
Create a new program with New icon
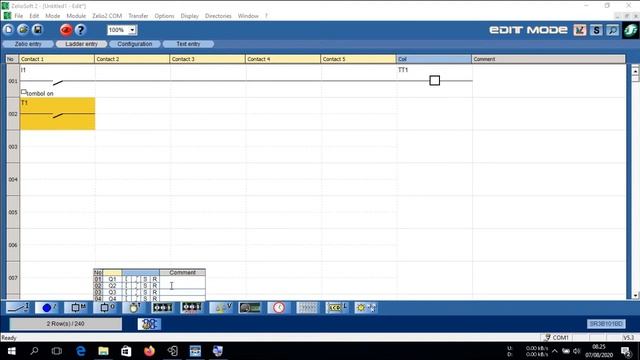click(8, 30)
